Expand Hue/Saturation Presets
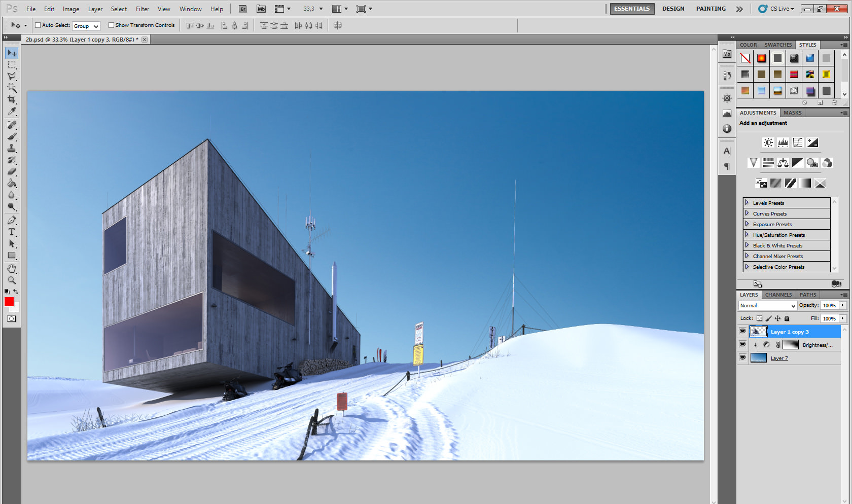This screenshot has height=504, width=852. [x=747, y=234]
